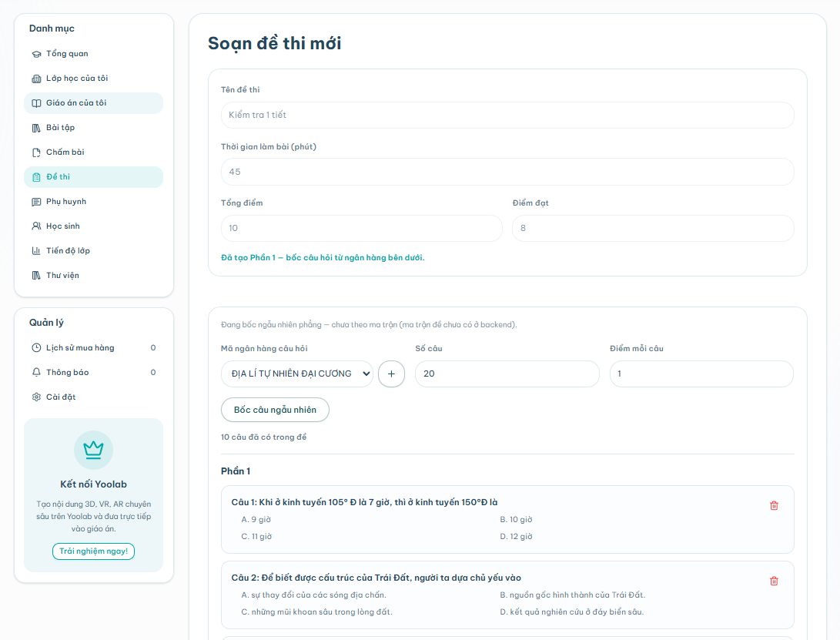Open Tiến độ lớp page
Screen dimensions: 840x640
[93, 251]
